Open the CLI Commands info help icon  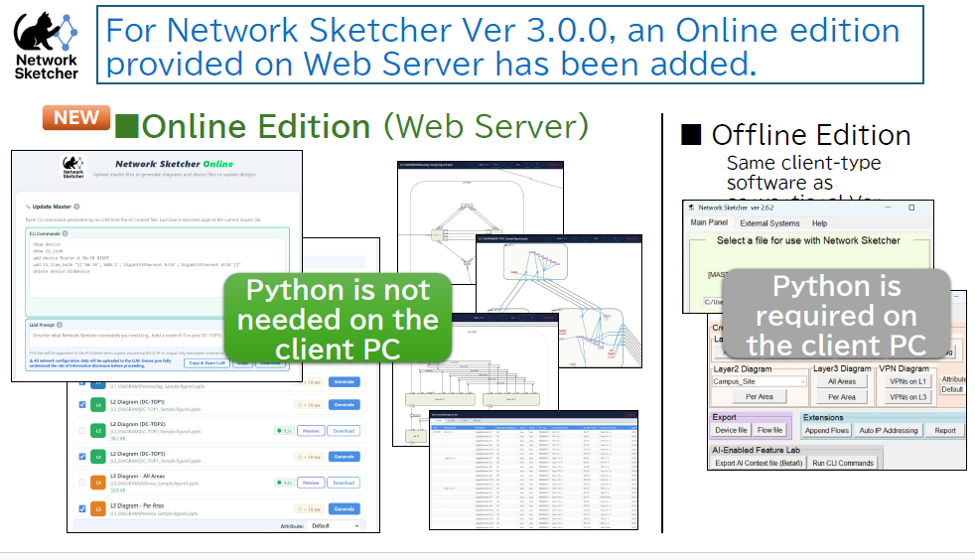(66, 233)
